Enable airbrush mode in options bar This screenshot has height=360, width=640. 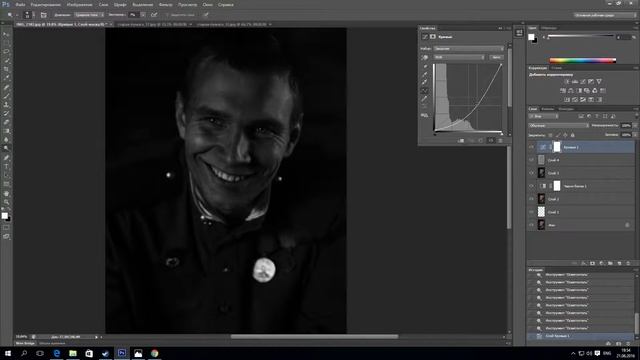(154, 15)
